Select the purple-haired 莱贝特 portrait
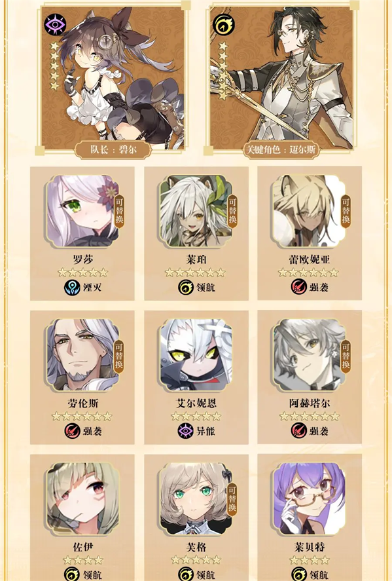The width and height of the screenshot is (392, 581). 310,498
